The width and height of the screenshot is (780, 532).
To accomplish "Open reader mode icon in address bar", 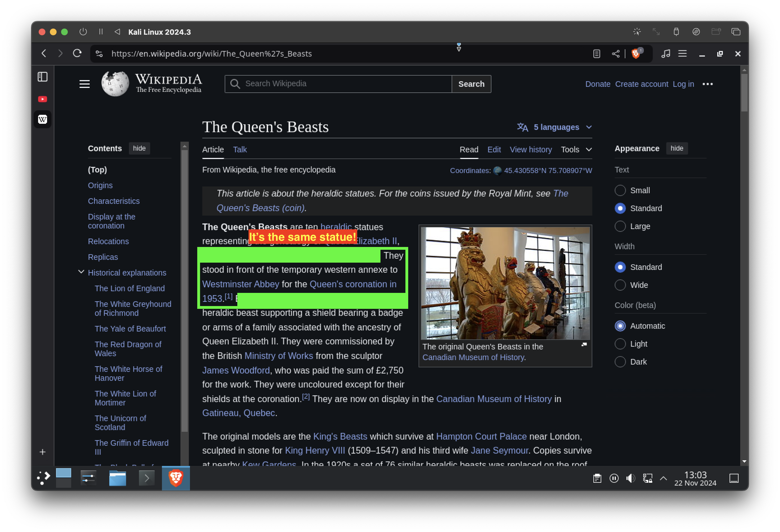I will tap(596, 54).
